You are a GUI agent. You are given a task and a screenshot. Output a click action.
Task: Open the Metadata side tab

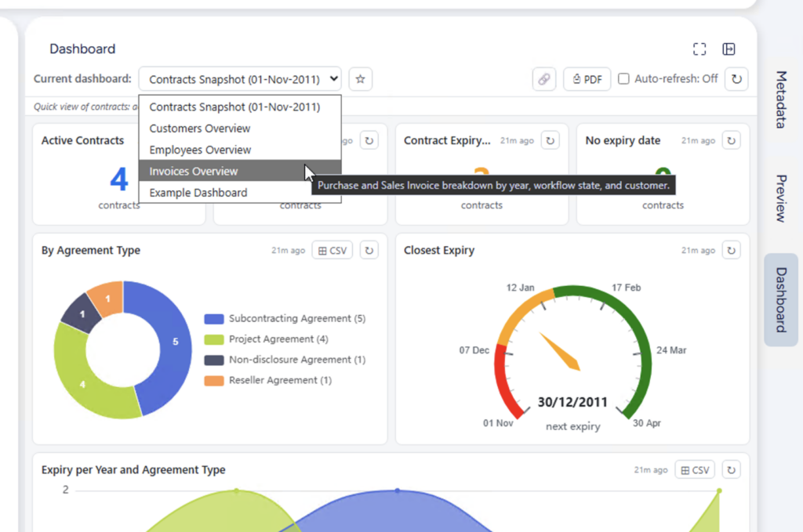781,100
